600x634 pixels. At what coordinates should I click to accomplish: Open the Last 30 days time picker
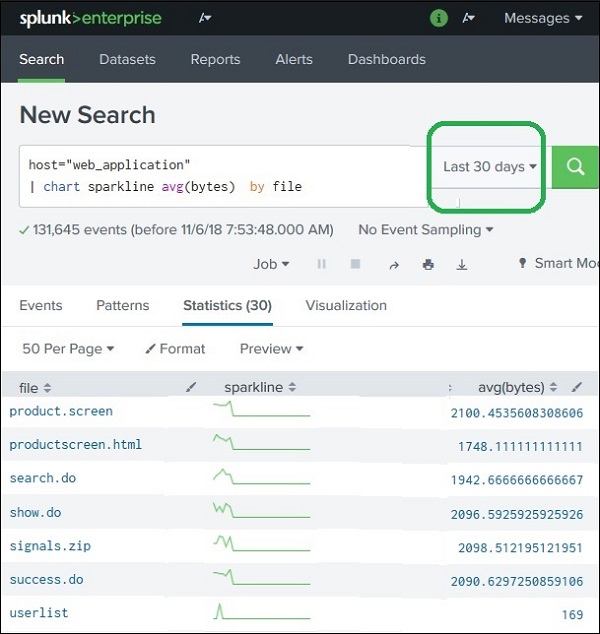coord(489,167)
